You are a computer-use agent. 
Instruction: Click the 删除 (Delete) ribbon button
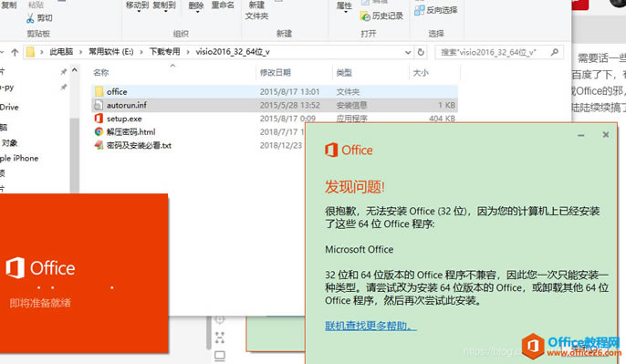(x=196, y=6)
